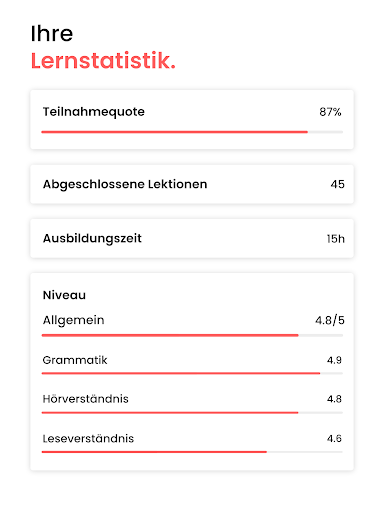
Task: Select the Niveau section heading
Action: (x=64, y=295)
